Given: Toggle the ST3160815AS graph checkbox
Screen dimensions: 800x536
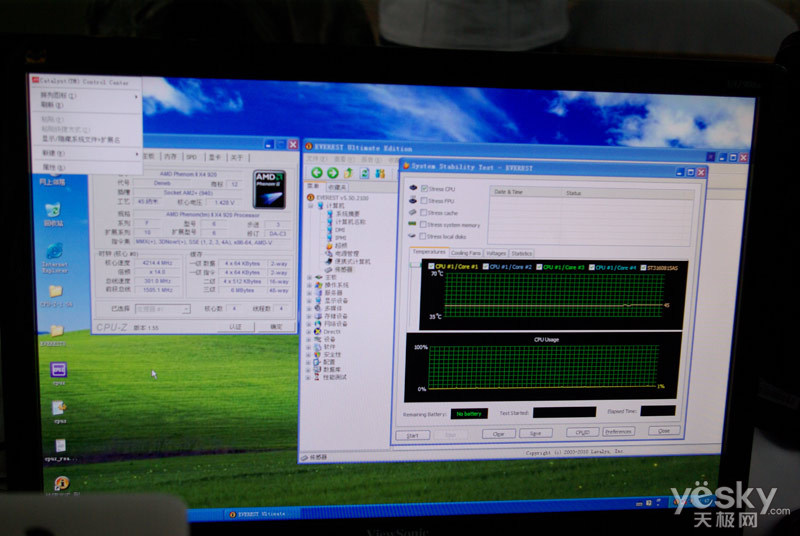Looking at the screenshot, I should pyautogui.click(x=643, y=268).
